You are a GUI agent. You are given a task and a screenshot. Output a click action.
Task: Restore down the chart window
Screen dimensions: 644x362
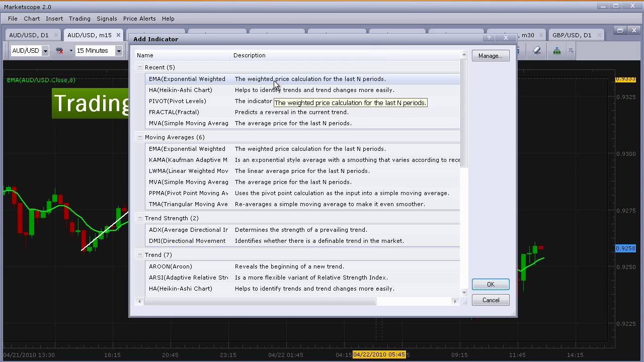pos(620,30)
